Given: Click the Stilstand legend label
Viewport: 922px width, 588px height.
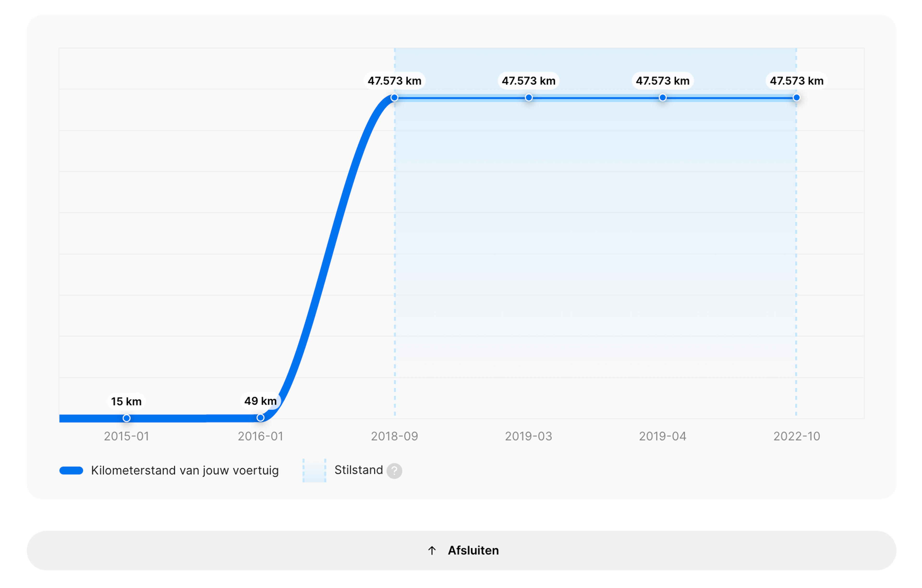Looking at the screenshot, I should coord(359,470).
